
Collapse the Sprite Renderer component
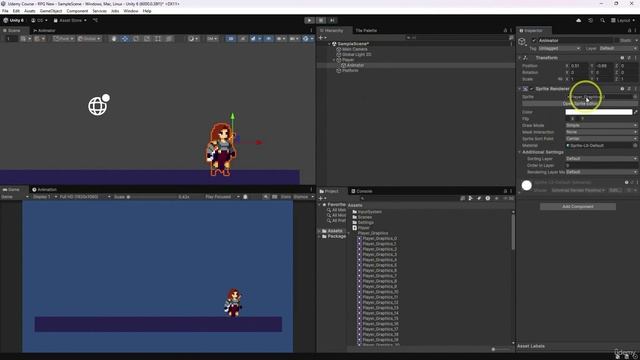pyautogui.click(x=520, y=89)
